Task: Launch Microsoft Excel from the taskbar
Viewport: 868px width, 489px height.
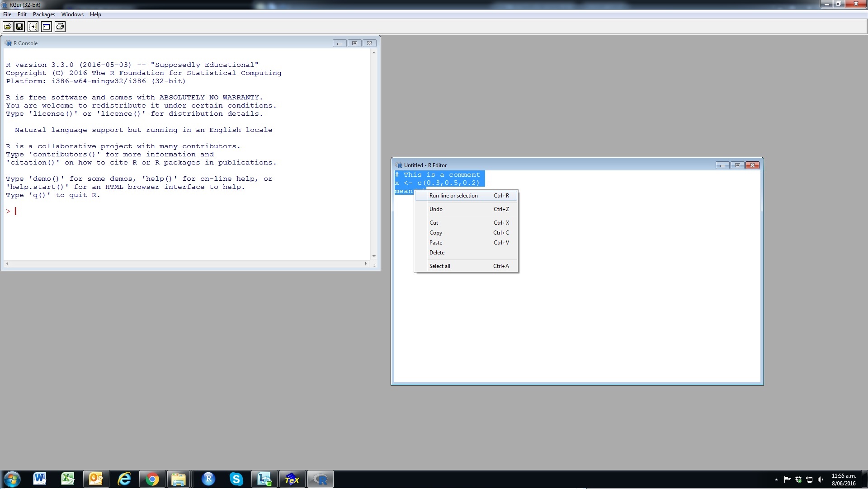Action: [68, 479]
